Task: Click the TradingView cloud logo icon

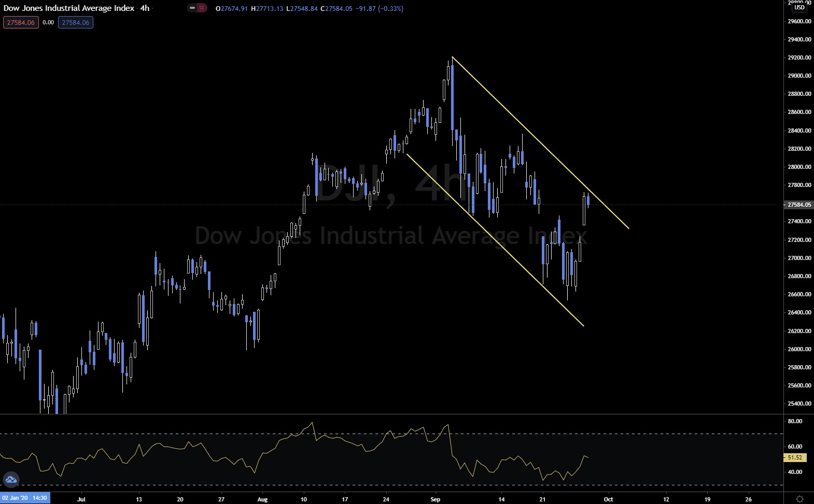Action: [x=11, y=480]
